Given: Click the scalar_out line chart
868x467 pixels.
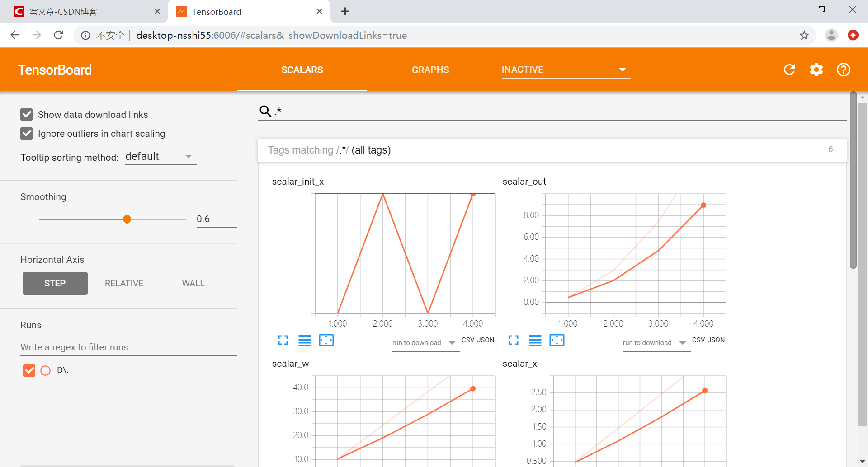Looking at the screenshot, I should coord(636,253).
